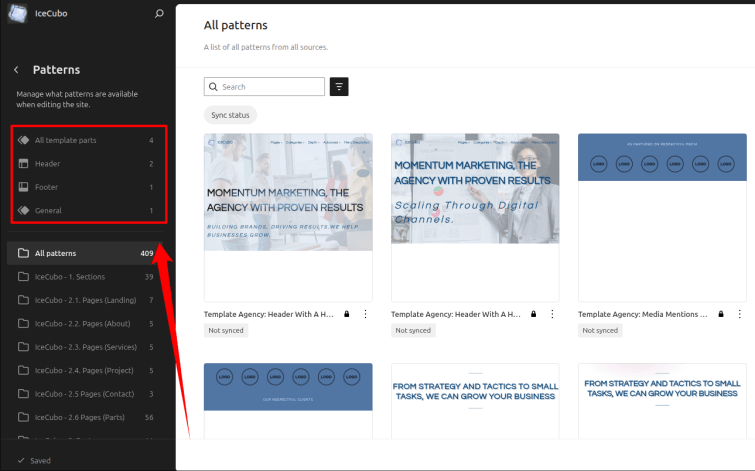Click the Saved status indicator
This screenshot has height=471, width=755.
pos(34,460)
